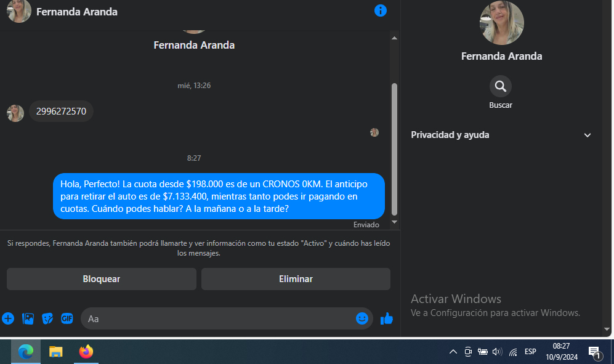Image resolution: width=614 pixels, height=364 pixels.
Task: Click Eliminar to delete the conversation
Action: [x=296, y=279]
